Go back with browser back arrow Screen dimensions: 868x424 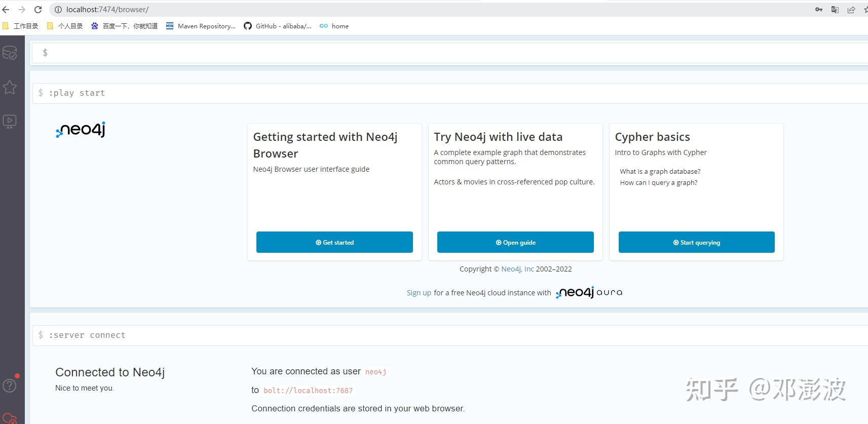click(6, 10)
